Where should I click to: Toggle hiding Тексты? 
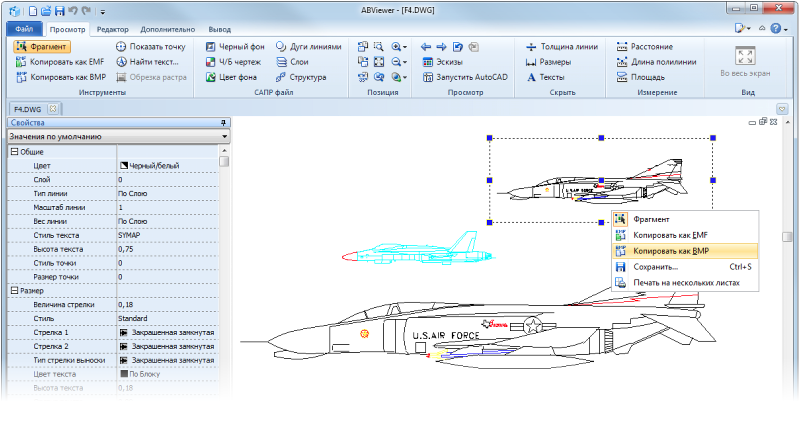click(x=545, y=77)
